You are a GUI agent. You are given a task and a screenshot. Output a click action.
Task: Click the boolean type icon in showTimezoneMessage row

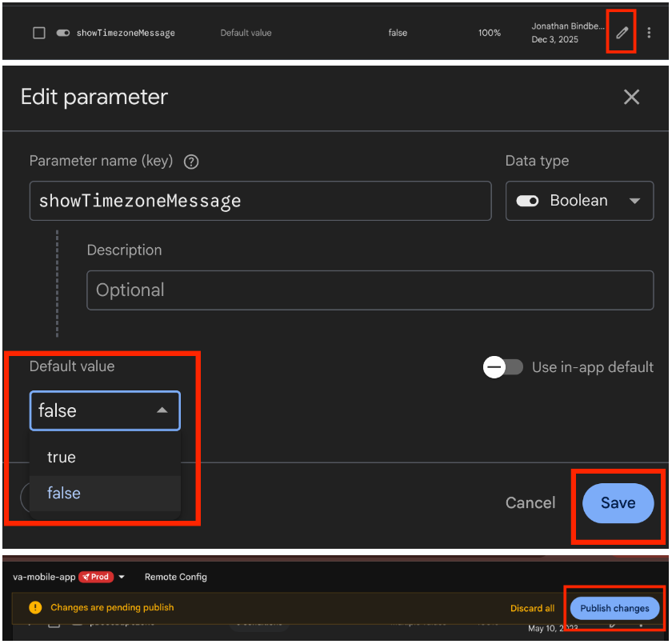(x=63, y=33)
